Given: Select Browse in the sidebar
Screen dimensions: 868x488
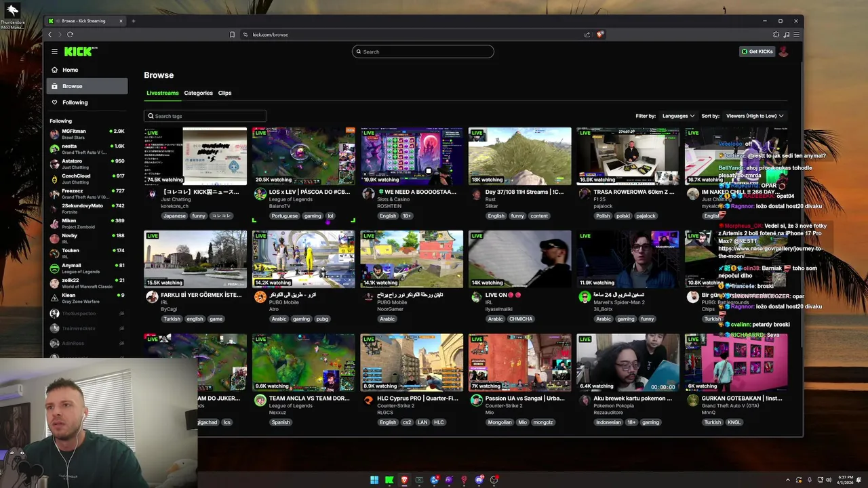Looking at the screenshot, I should pos(87,86).
